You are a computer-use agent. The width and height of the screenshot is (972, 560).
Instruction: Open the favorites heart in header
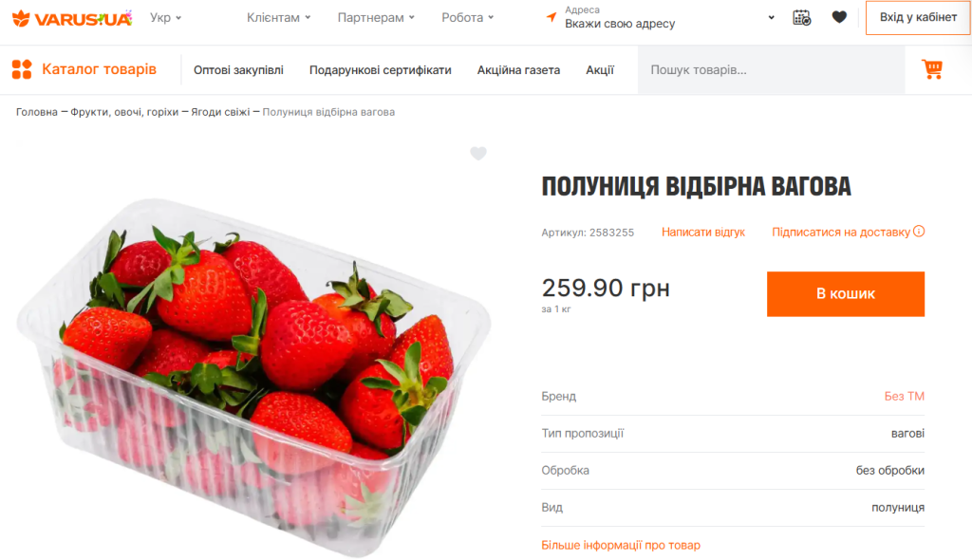point(839,17)
